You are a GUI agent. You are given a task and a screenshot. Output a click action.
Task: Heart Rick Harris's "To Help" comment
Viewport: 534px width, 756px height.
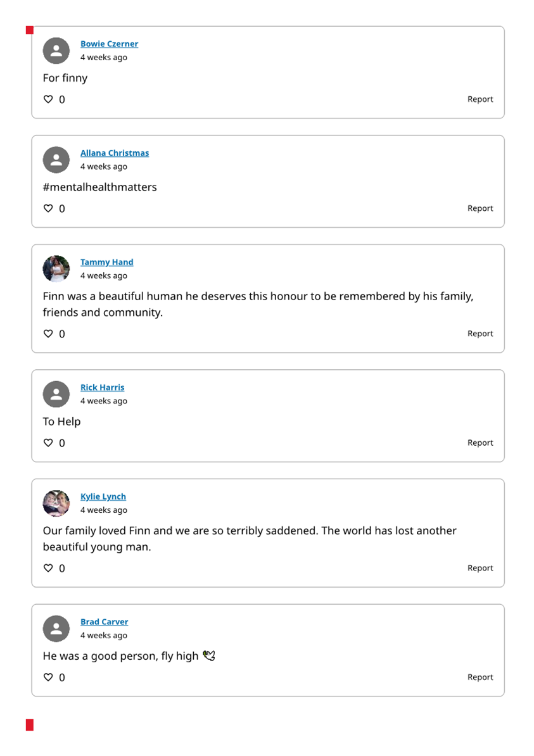coord(48,443)
